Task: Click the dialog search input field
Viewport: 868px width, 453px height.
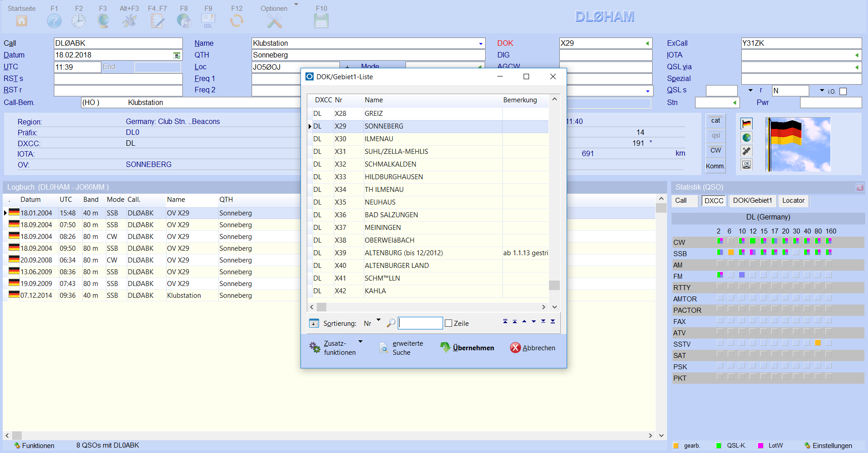Action: click(420, 323)
